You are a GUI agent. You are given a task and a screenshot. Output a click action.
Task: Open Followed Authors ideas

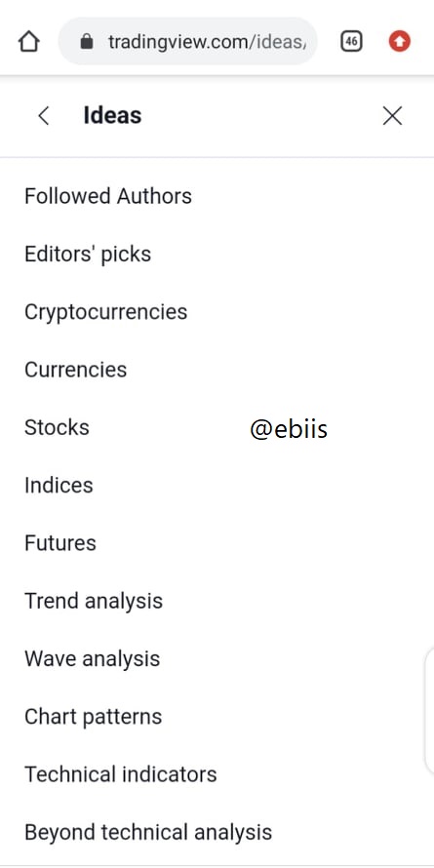click(x=108, y=196)
